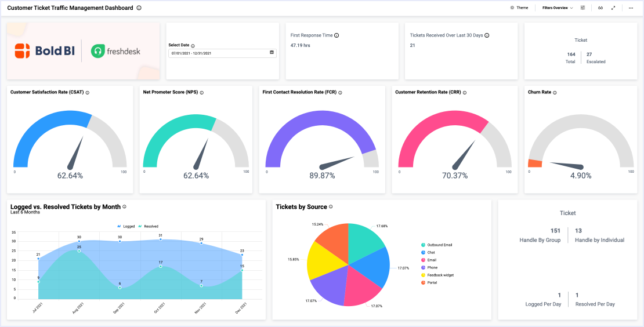Toggle Outbound Email in pie legend
The height and width of the screenshot is (327, 644).
[x=437, y=245]
